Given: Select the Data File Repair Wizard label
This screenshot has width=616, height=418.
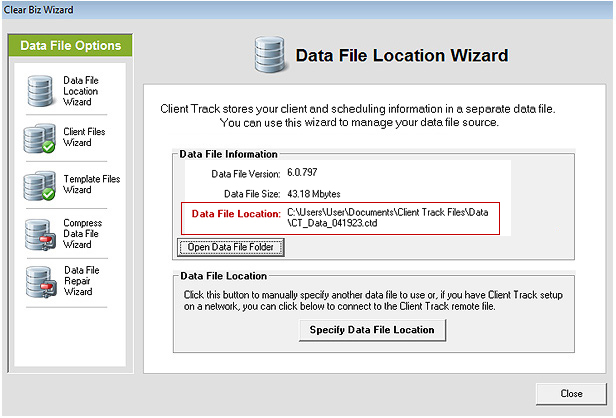Looking at the screenshot, I should click(x=82, y=281).
